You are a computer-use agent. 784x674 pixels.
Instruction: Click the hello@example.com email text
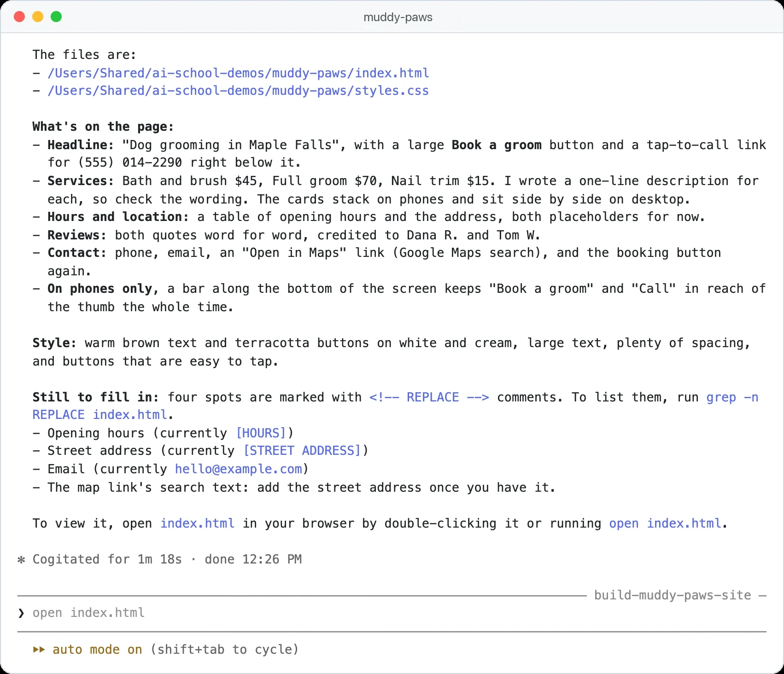[x=238, y=469]
